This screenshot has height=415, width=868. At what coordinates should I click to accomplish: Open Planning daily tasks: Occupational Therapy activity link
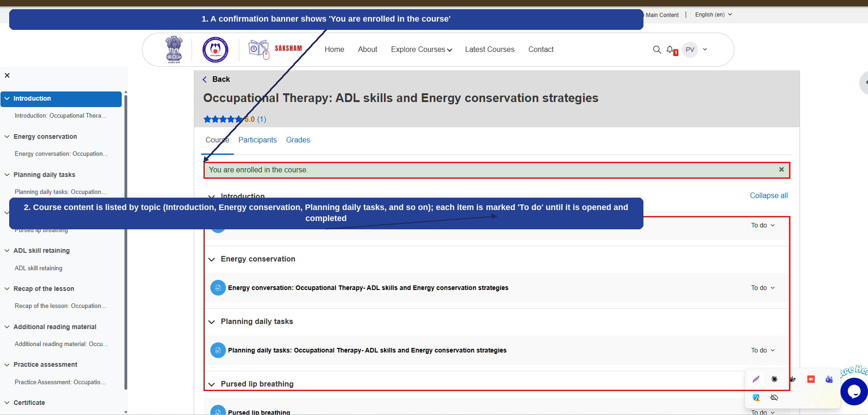[367, 350]
